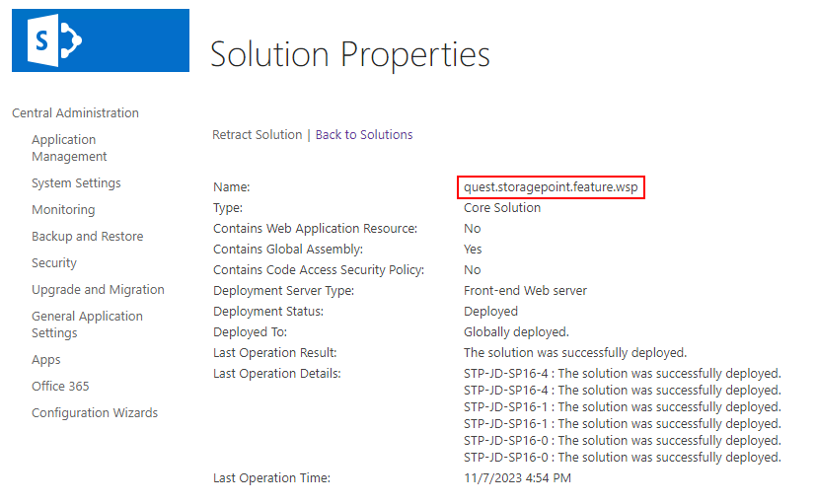The width and height of the screenshot is (816, 504).
Task: Go to Apps section
Action: (46, 360)
